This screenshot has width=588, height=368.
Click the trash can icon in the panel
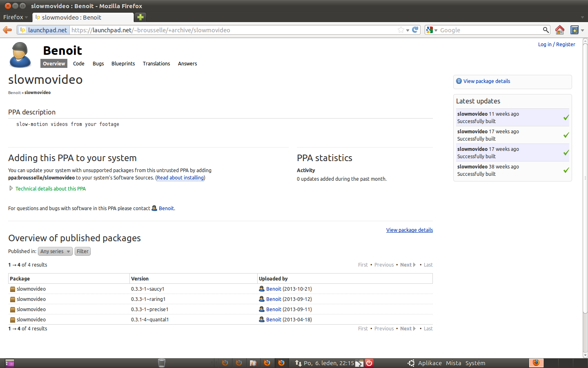click(162, 363)
